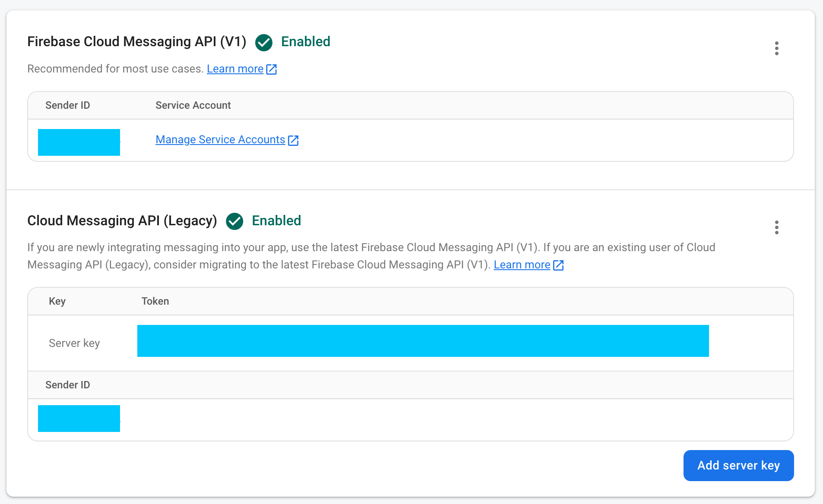This screenshot has height=504, width=823.
Task: Select the redacted Sender ID value in the V1 table
Action: point(79,142)
